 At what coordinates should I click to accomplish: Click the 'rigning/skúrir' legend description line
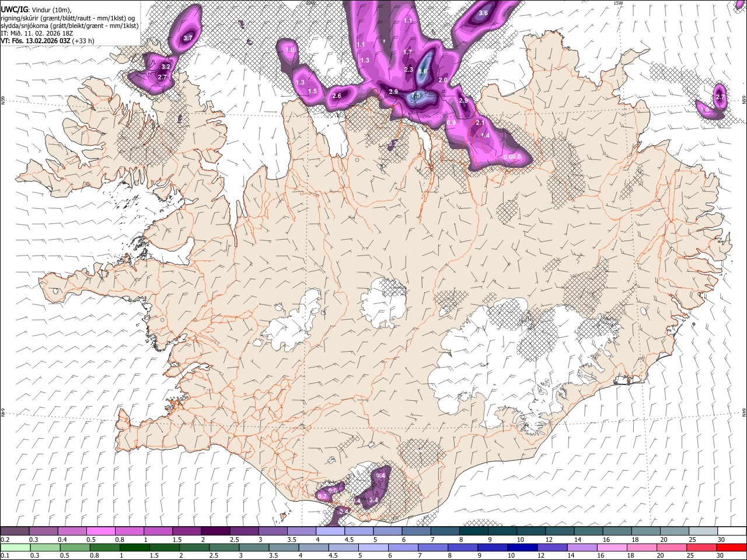(x=68, y=18)
